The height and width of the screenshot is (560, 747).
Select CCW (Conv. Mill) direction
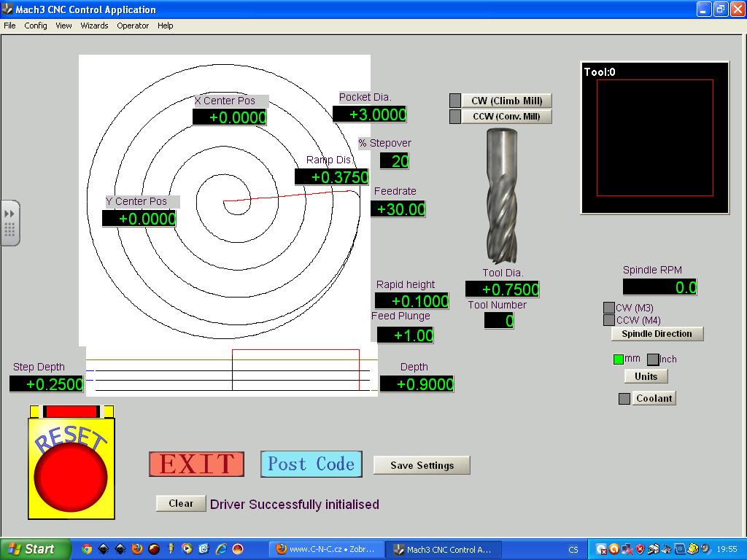507,117
